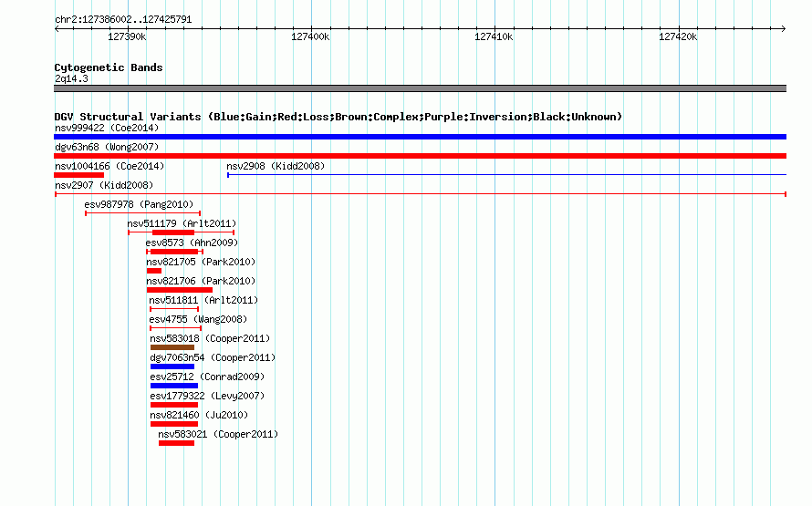This screenshot has height=506, width=812.
Task: Click the 127420k ruler label
Action: (x=678, y=36)
